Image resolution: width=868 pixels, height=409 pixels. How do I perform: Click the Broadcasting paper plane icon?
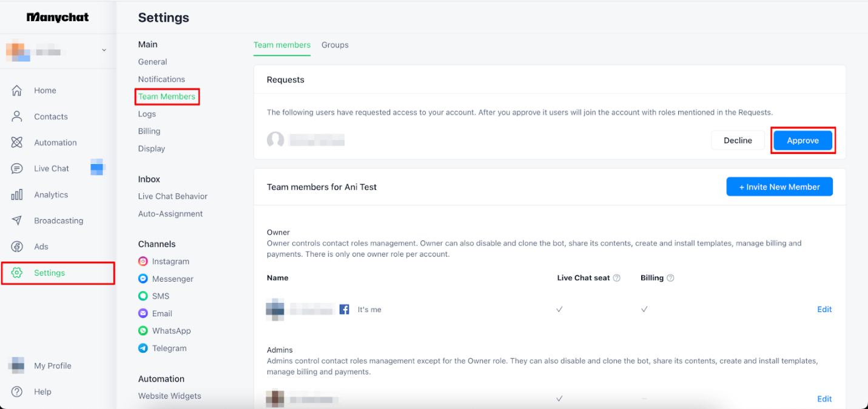coord(17,221)
